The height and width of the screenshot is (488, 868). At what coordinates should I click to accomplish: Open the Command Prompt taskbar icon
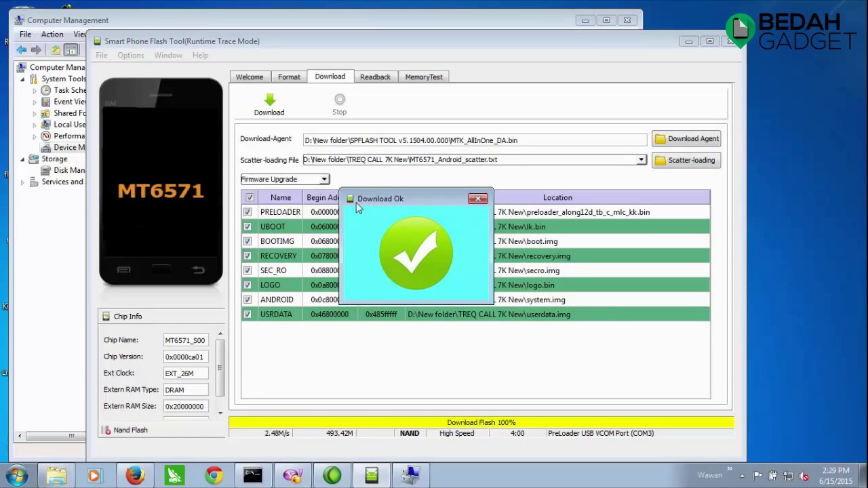click(x=253, y=475)
